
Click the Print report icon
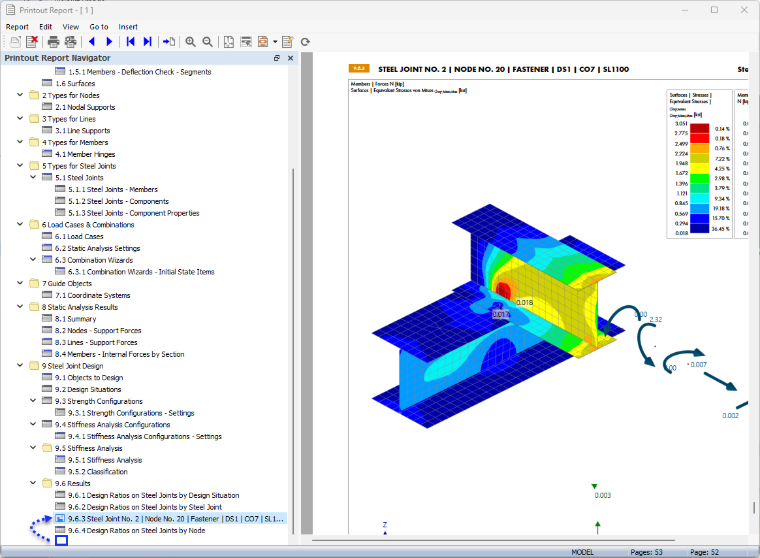tap(53, 42)
